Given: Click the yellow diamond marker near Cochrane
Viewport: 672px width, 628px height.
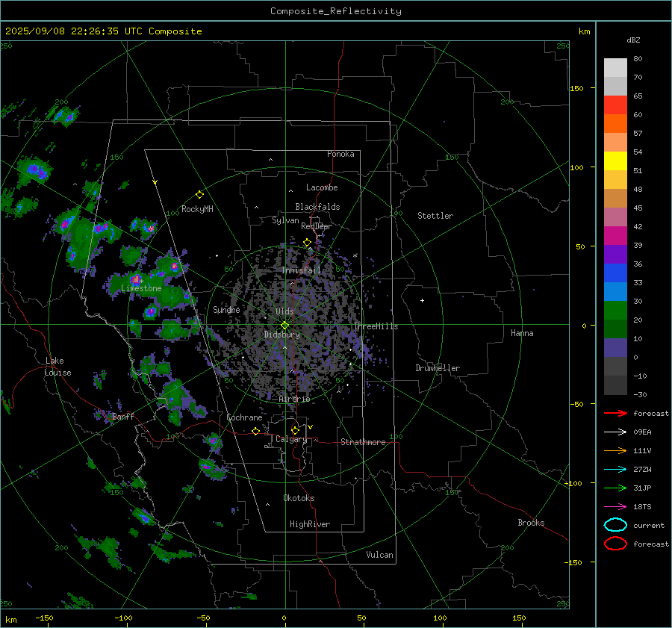Looking at the screenshot, I should (x=256, y=431).
